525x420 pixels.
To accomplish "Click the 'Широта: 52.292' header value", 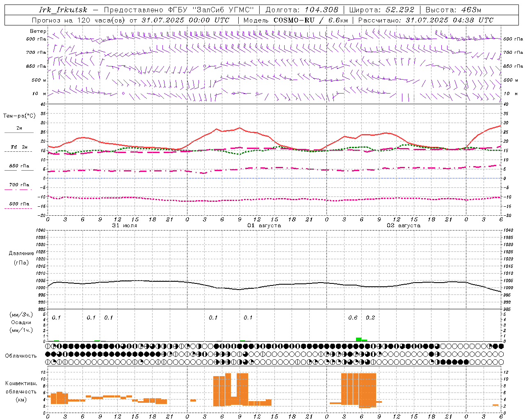I will [381, 10].
